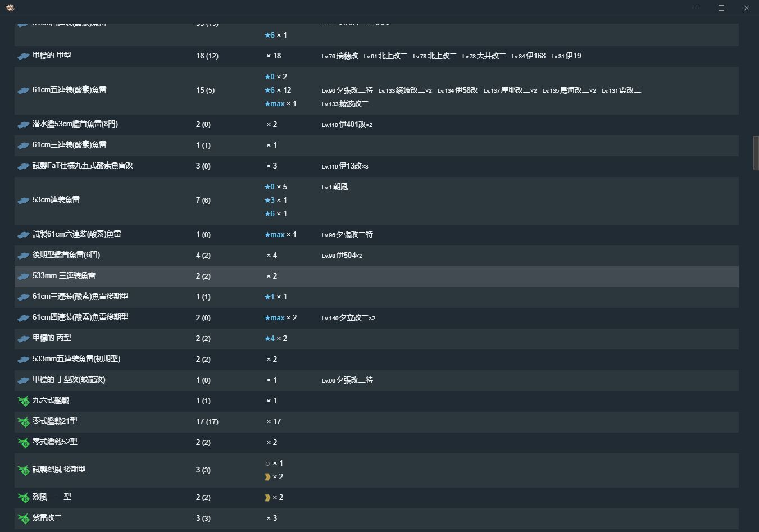The width and height of the screenshot is (759, 532).
Task: Click 試製烈風 後期型 equipment name
Action: coord(59,470)
